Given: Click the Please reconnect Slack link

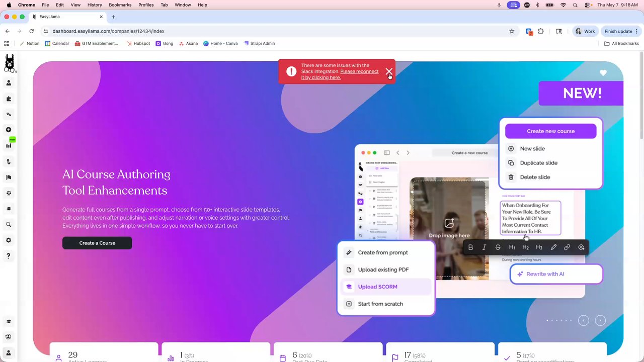Looking at the screenshot, I should [x=340, y=74].
